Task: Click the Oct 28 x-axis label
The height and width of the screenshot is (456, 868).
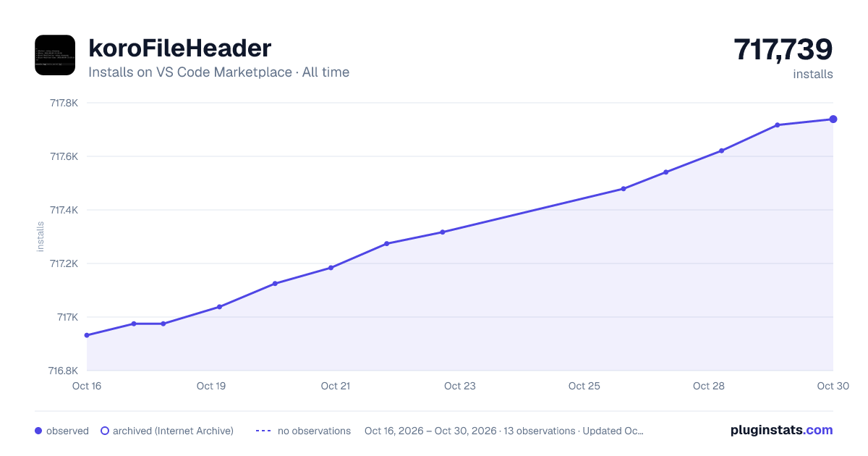Action: tap(709, 386)
